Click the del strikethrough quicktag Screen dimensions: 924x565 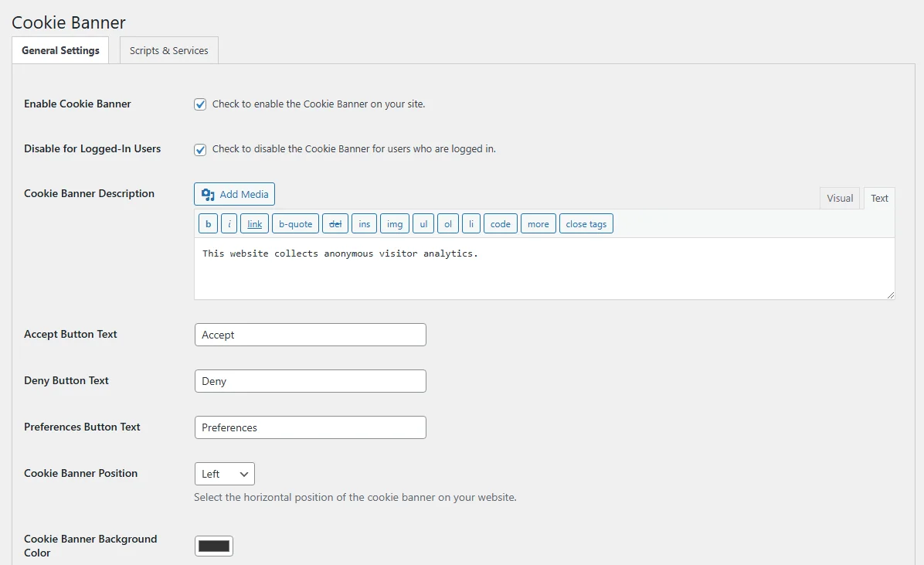pyautogui.click(x=335, y=224)
